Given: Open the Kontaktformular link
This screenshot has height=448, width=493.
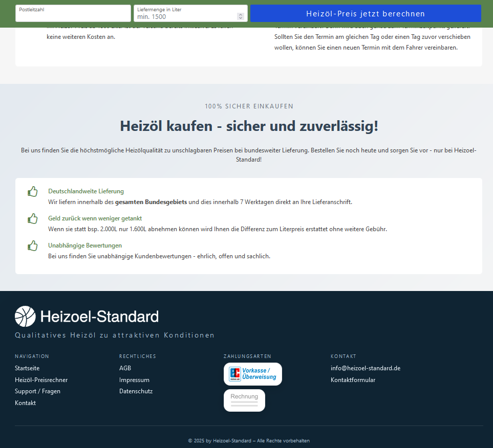Looking at the screenshot, I should 353,380.
